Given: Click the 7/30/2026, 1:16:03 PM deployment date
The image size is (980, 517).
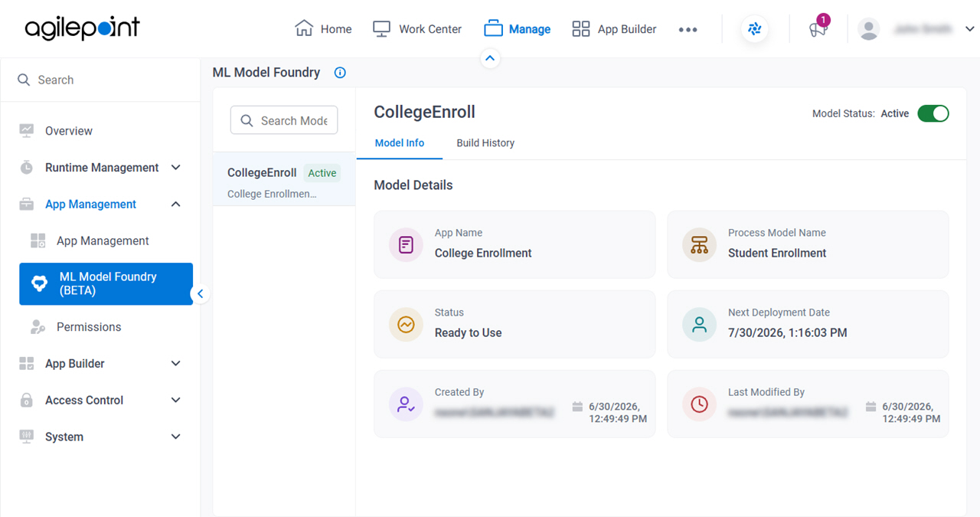Looking at the screenshot, I should click(x=788, y=333).
